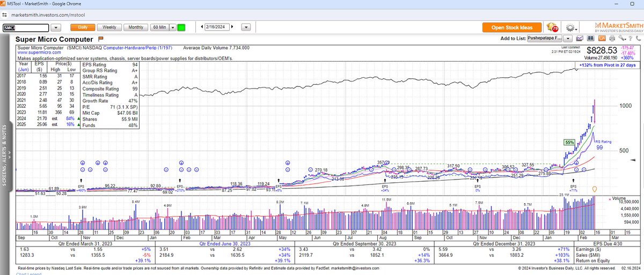Open the date options dropdown
644x275 pixels.
point(246,27)
